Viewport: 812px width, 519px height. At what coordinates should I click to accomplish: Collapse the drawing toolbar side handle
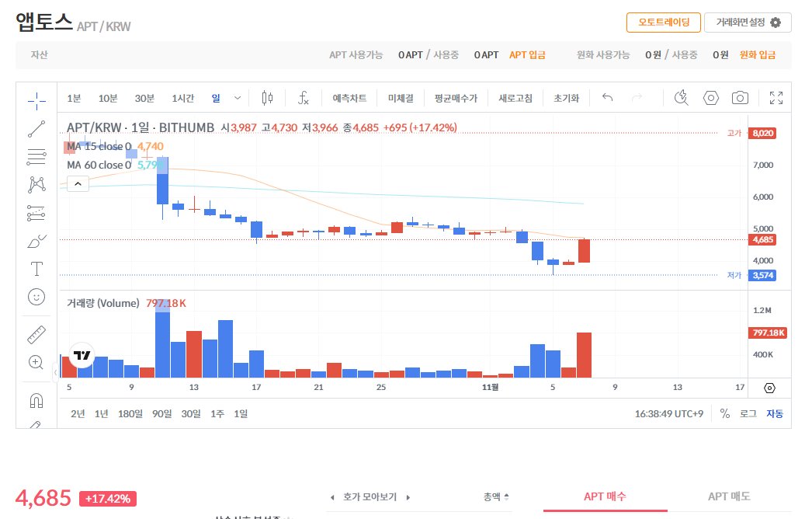click(55, 372)
